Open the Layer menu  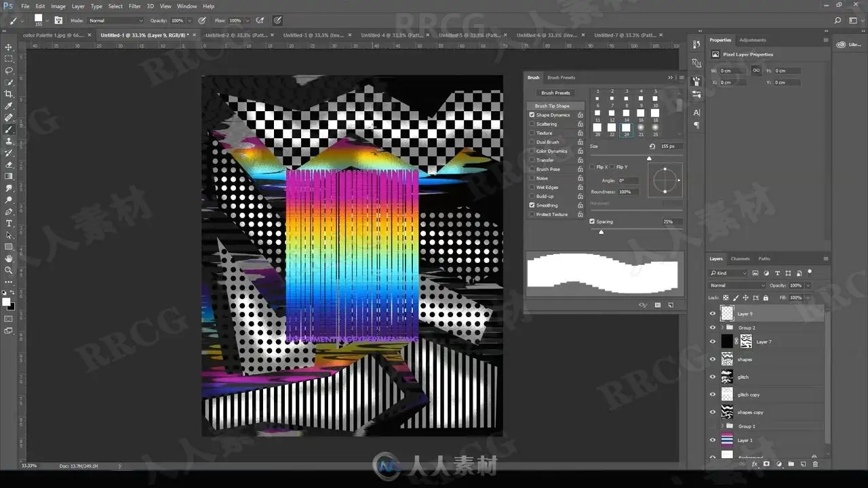coord(78,6)
